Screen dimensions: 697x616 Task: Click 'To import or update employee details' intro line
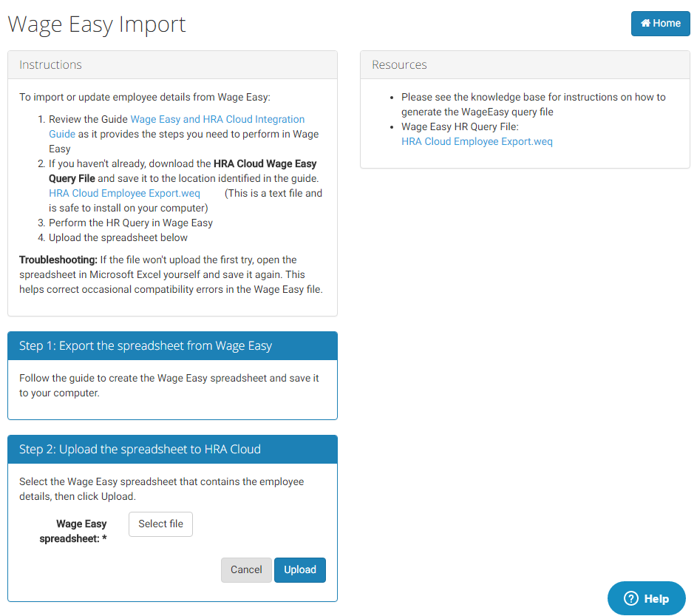(144, 97)
